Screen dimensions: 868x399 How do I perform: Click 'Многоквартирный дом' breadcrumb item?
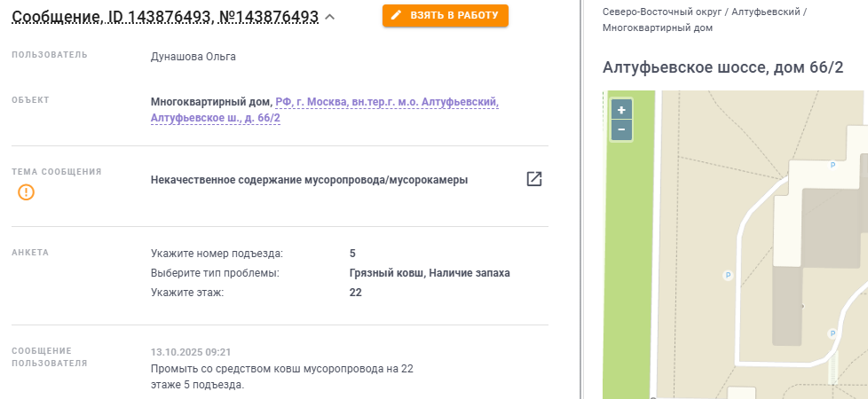(657, 28)
